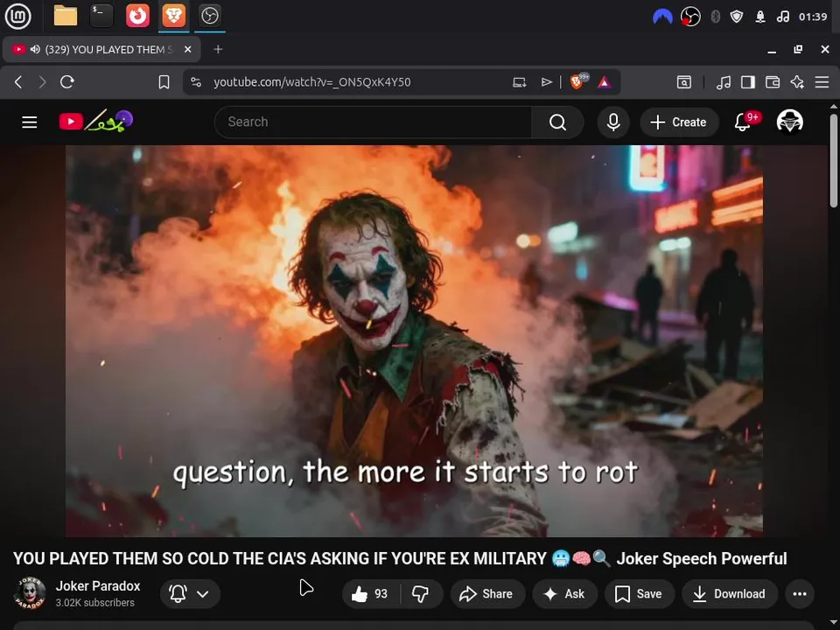The height and width of the screenshot is (630, 840).
Task: Open a new browser tab
Action: (218, 49)
